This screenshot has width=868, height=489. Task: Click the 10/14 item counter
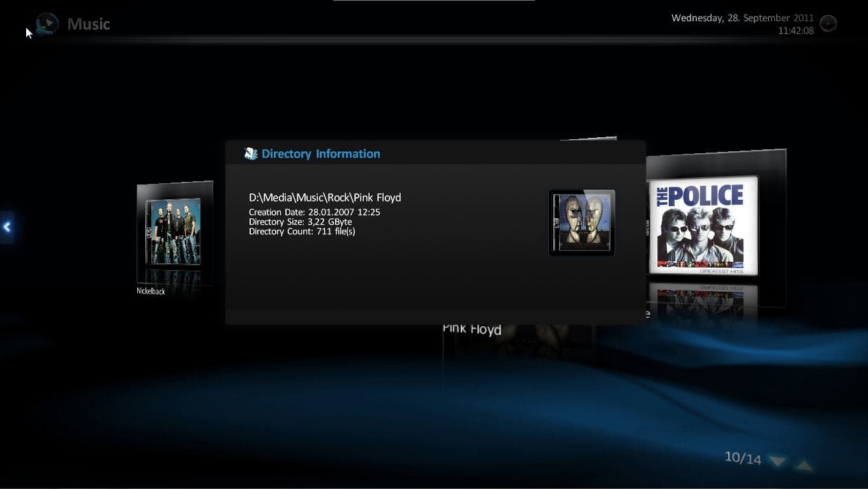[743, 458]
